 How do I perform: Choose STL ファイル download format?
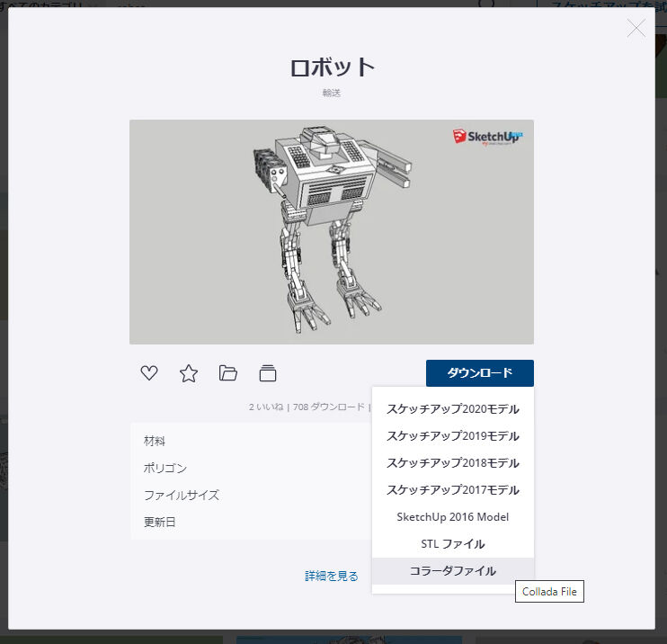pyautogui.click(x=453, y=544)
